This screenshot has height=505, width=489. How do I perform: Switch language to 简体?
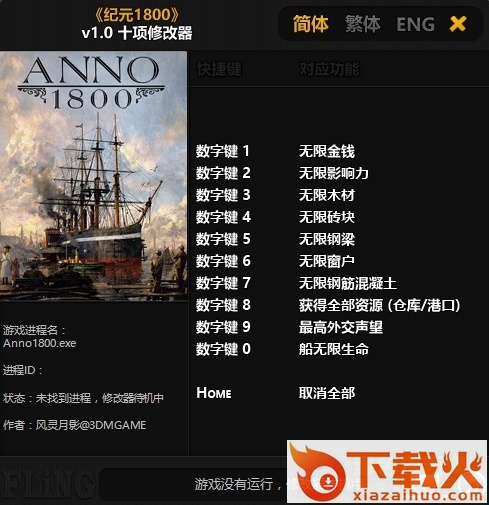pyautogui.click(x=311, y=24)
